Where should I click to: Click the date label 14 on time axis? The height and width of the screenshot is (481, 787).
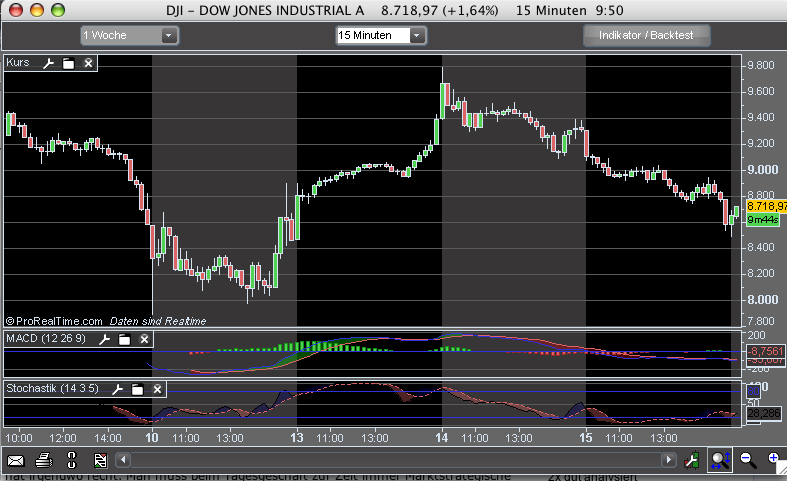441,438
